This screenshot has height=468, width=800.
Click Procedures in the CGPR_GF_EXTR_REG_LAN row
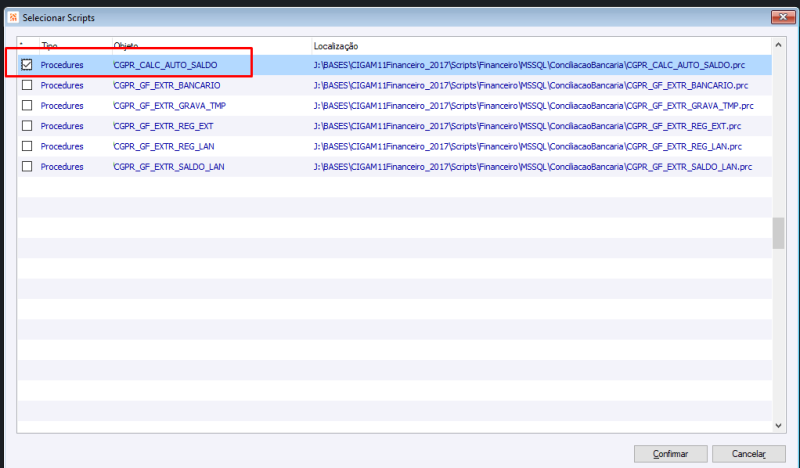[x=62, y=146]
